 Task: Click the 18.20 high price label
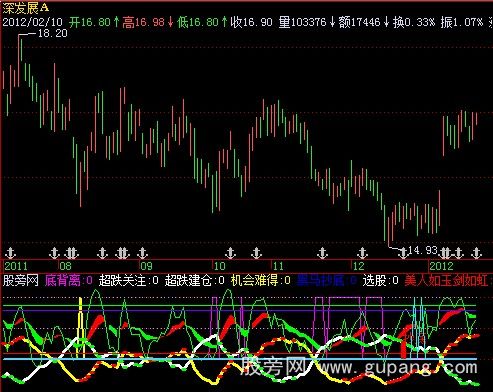point(53,33)
